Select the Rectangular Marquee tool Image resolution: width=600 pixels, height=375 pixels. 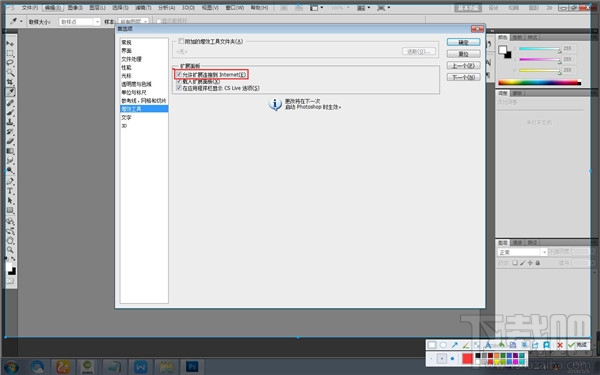(x=10, y=53)
